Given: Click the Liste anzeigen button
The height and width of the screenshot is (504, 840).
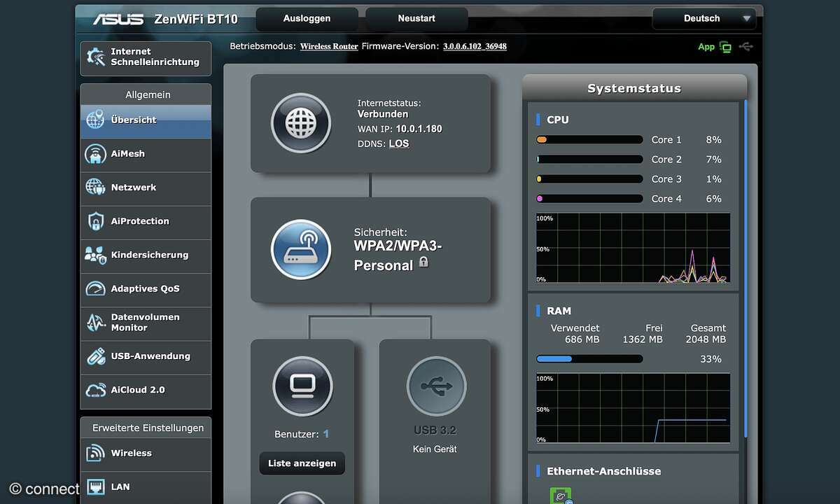Looking at the screenshot, I should click(x=302, y=463).
